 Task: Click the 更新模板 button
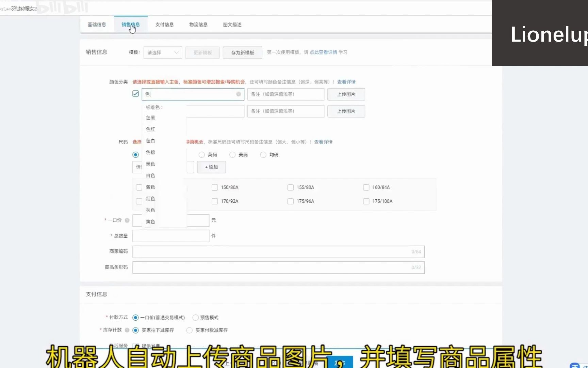202,52
